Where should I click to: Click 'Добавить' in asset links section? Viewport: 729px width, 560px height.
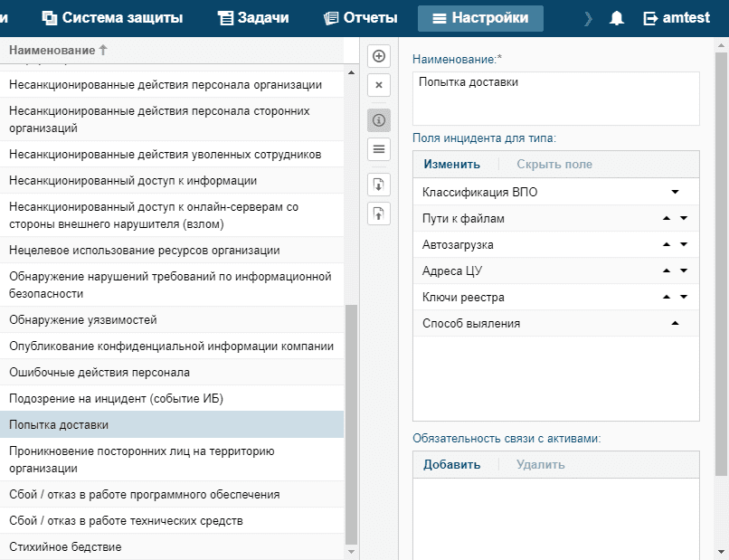[x=451, y=464]
